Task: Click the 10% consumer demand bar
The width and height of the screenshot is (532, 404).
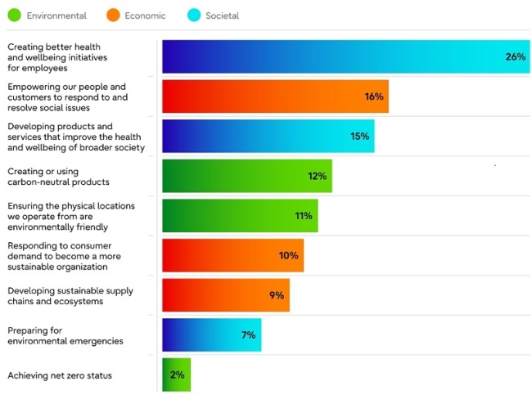Action: click(233, 255)
